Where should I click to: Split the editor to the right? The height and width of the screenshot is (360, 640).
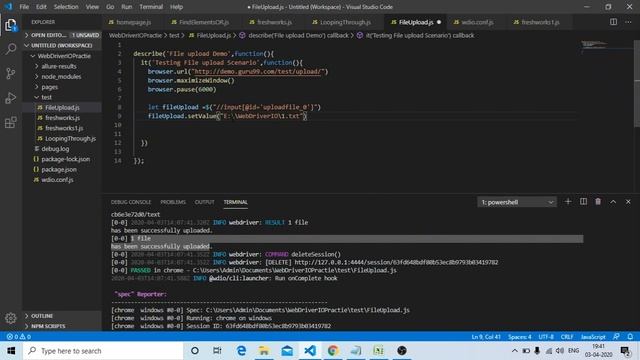pyautogui.click(x=613, y=22)
